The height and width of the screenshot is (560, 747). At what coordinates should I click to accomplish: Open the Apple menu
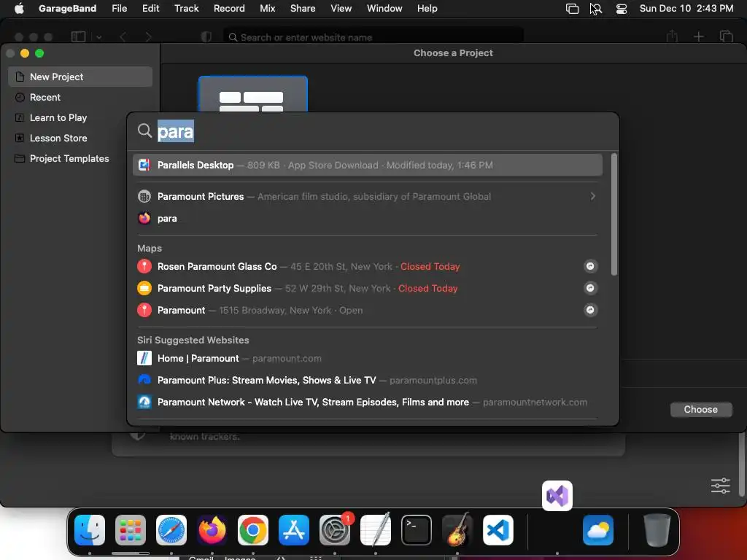click(19, 8)
